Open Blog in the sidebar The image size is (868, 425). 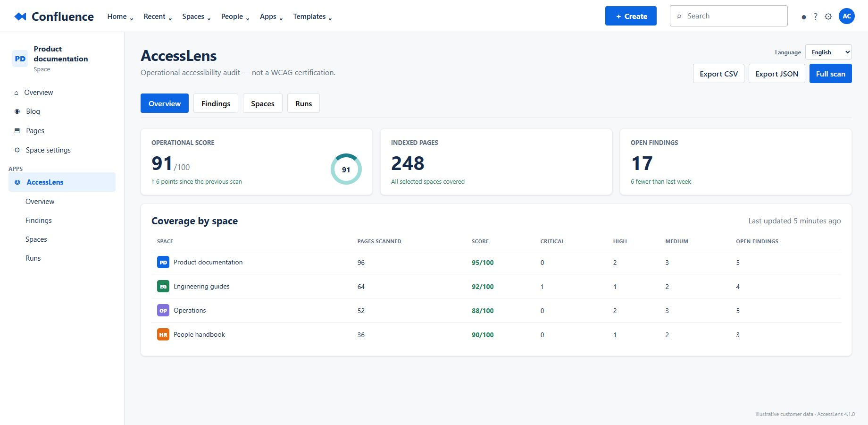point(62,111)
